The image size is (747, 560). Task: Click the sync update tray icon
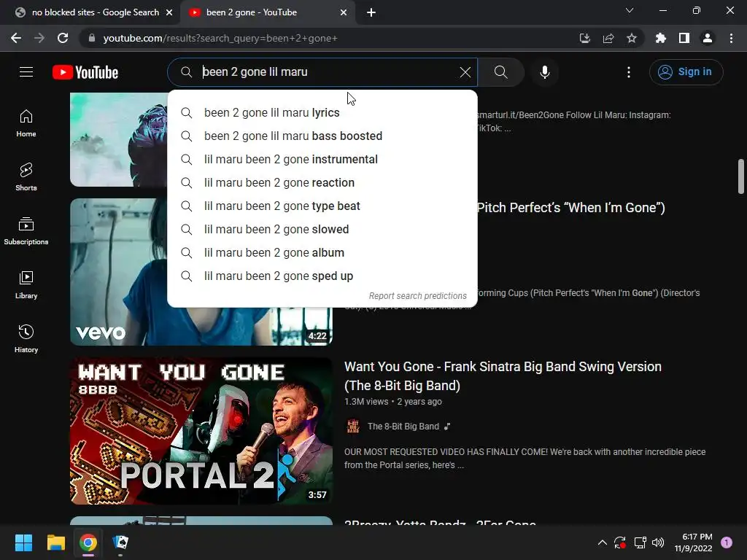pyautogui.click(x=620, y=542)
